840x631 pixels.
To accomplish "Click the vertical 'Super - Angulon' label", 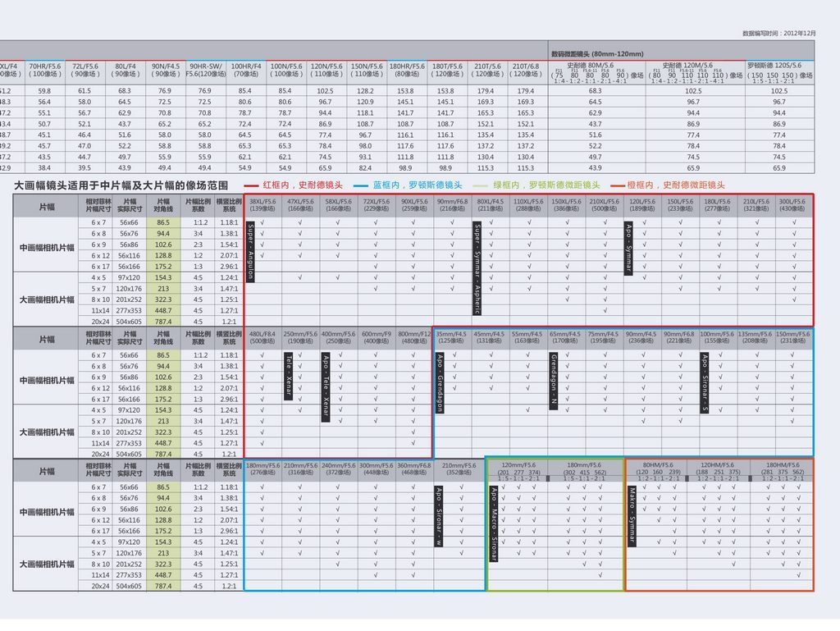I will point(250,251).
